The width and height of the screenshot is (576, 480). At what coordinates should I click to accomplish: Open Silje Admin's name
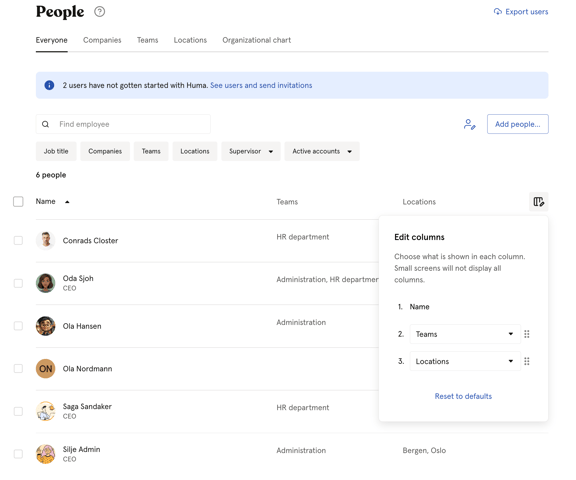tap(81, 449)
